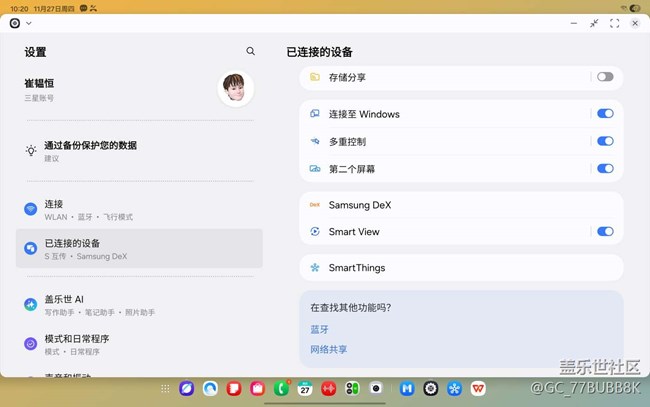Open the 网络共享 link

329,350
